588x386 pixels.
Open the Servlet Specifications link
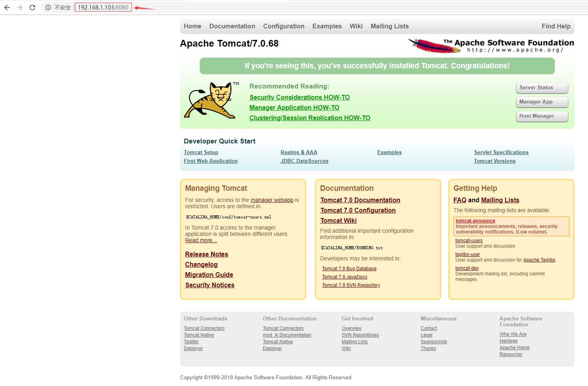click(x=501, y=153)
